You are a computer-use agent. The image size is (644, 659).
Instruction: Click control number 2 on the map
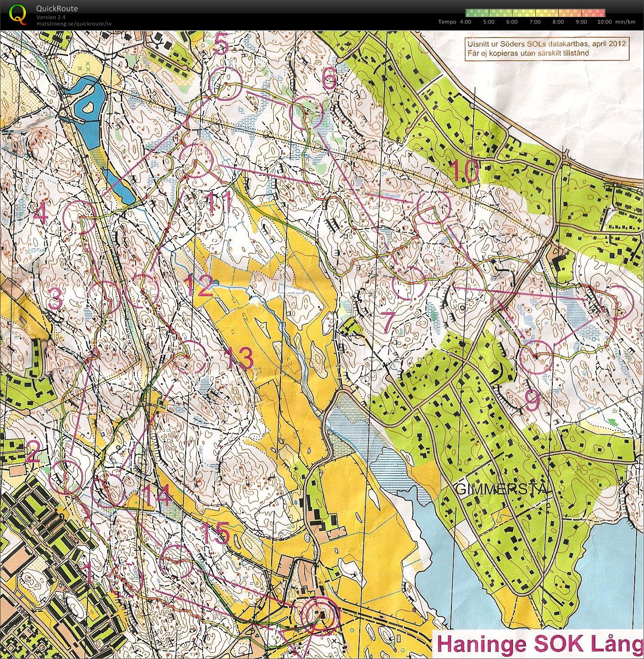tap(33, 452)
